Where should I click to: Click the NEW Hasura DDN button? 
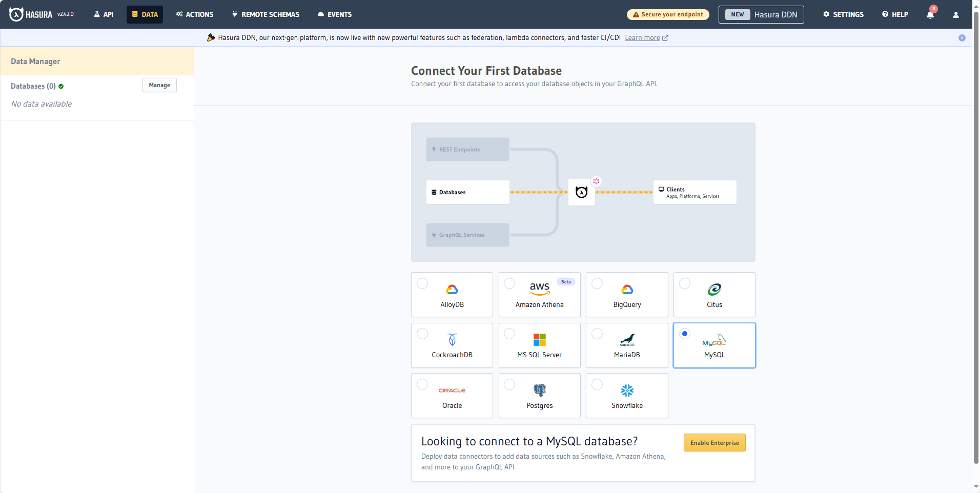pyautogui.click(x=761, y=14)
